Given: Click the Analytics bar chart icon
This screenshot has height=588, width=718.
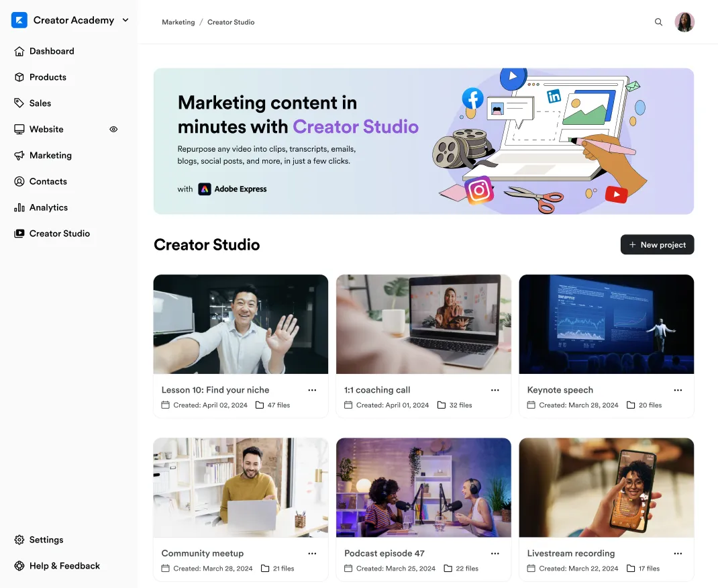Looking at the screenshot, I should (19, 208).
